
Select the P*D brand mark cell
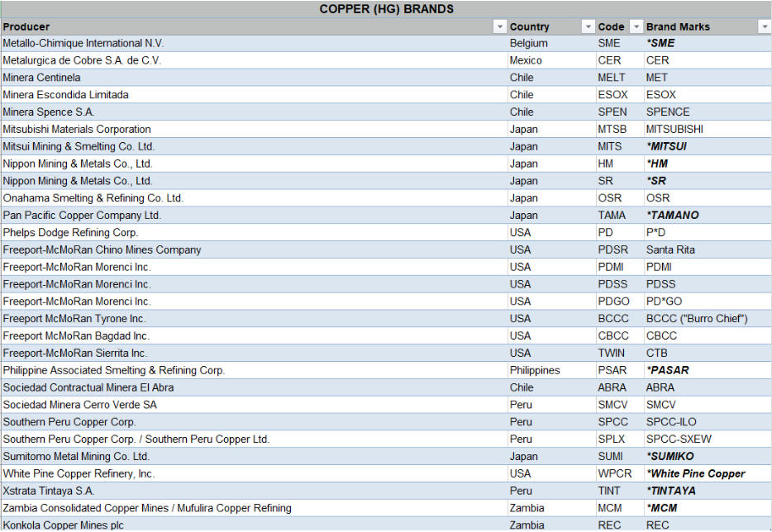[708, 233]
